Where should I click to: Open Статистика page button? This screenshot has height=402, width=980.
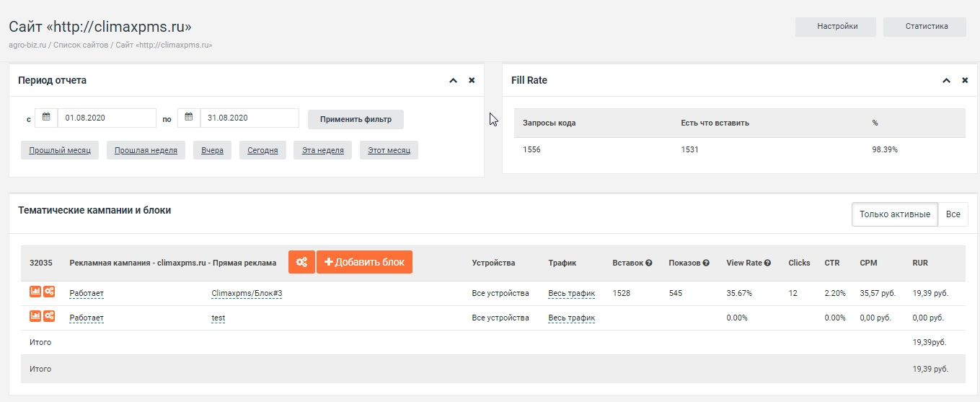click(924, 27)
